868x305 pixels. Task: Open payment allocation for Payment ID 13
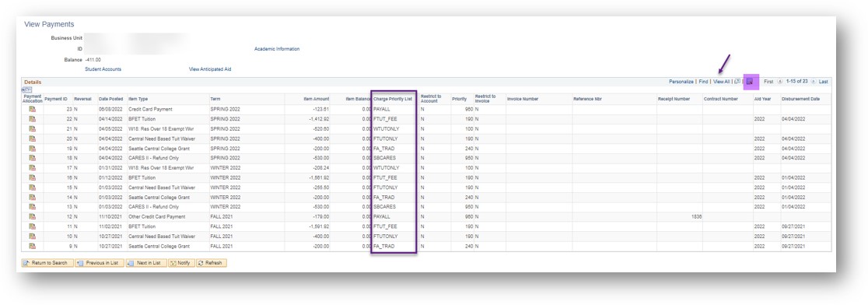[32, 206]
